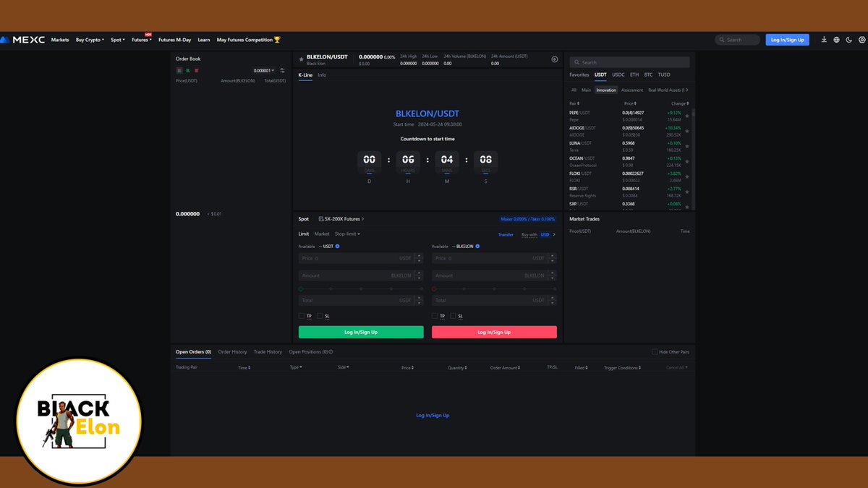The image size is (868, 488).
Task: Click the buy amount percentage slider handle
Action: [x=301, y=288]
